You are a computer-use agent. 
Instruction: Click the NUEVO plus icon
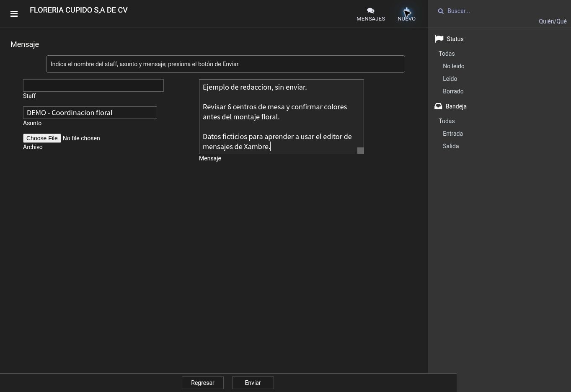[406, 11]
